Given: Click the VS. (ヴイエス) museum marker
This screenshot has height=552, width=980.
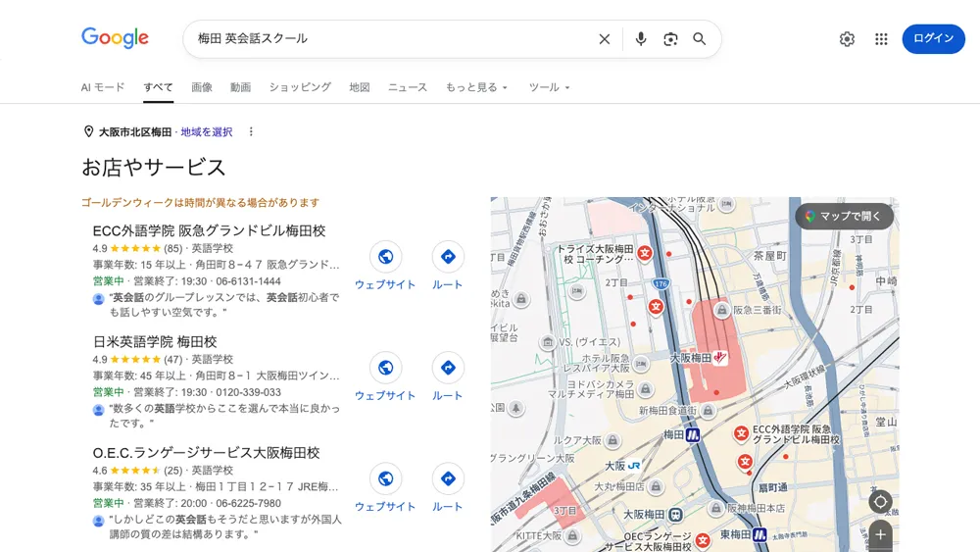Looking at the screenshot, I should click(548, 342).
